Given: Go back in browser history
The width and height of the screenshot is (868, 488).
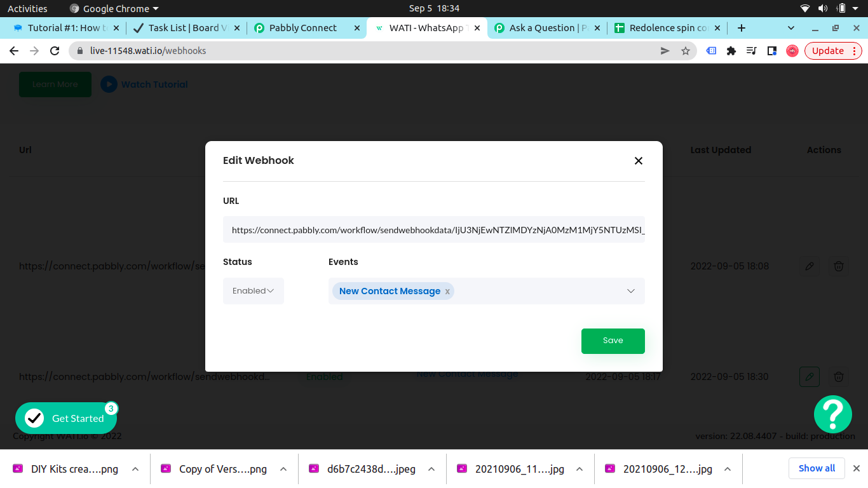Looking at the screenshot, I should (14, 51).
